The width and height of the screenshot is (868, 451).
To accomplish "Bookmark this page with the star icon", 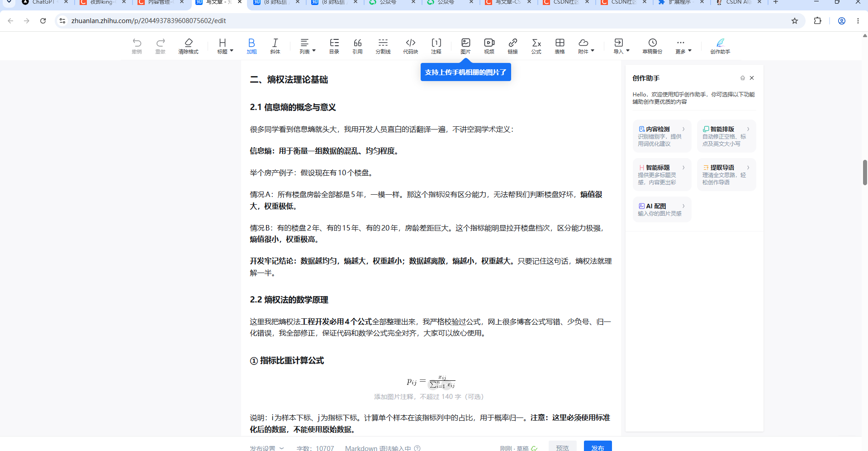I will [795, 21].
